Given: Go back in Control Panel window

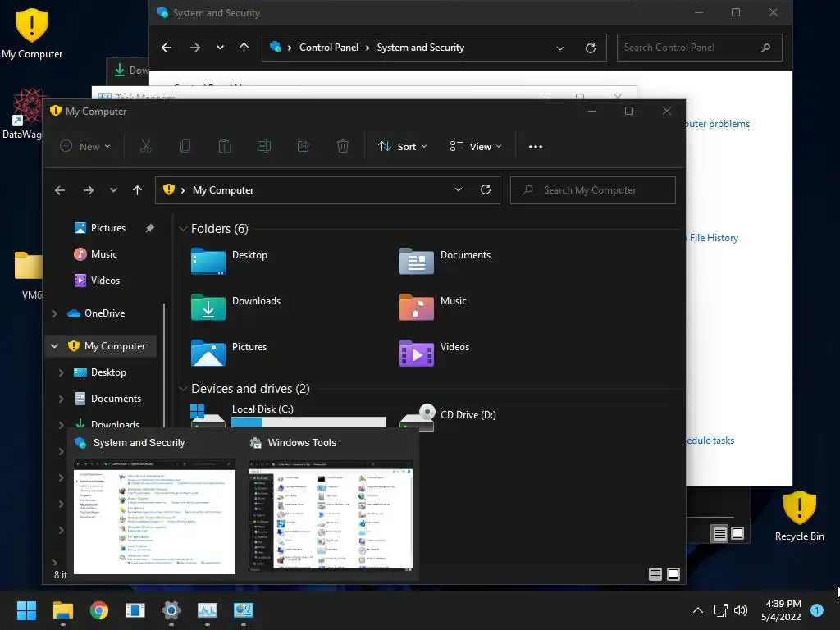Looking at the screenshot, I should click(167, 48).
